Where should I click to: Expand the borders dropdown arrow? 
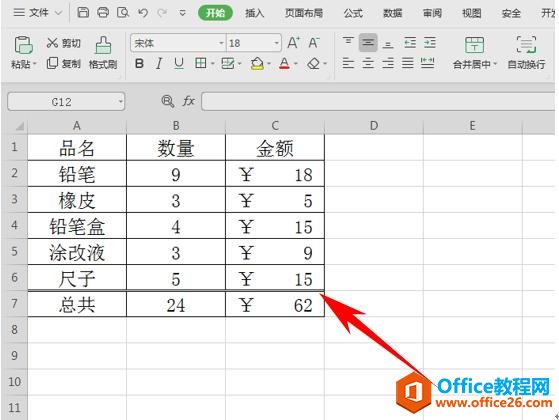coord(212,64)
